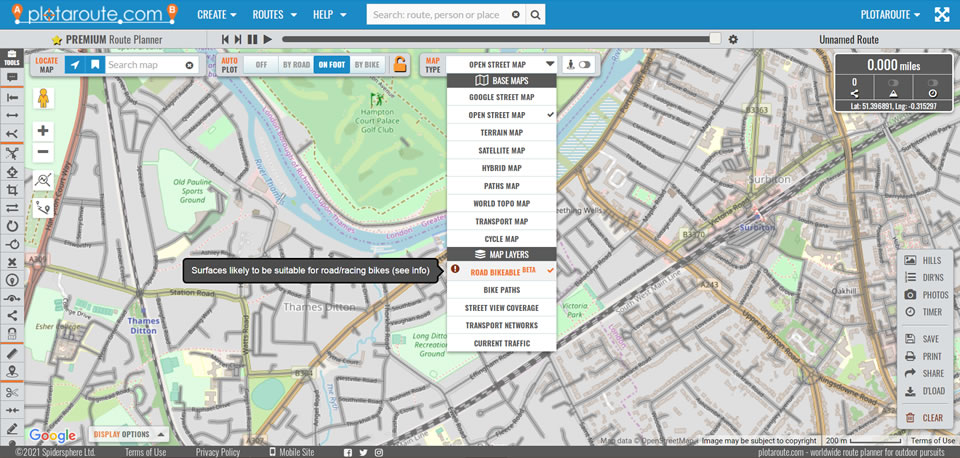
Task: Click the back-to-start arrow tool
Action: 12,97
